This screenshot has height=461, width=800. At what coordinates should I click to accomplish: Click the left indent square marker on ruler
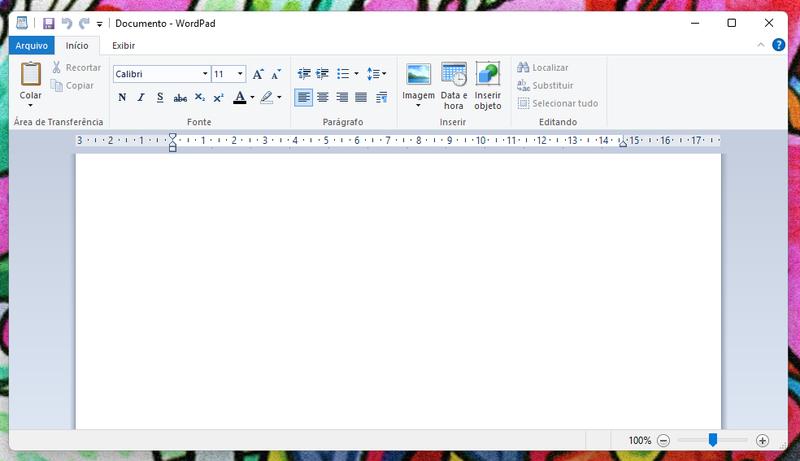click(172, 148)
